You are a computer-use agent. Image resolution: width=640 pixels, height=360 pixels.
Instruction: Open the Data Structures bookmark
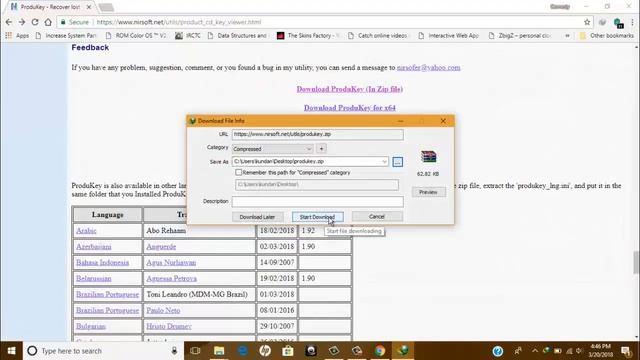coord(237,36)
